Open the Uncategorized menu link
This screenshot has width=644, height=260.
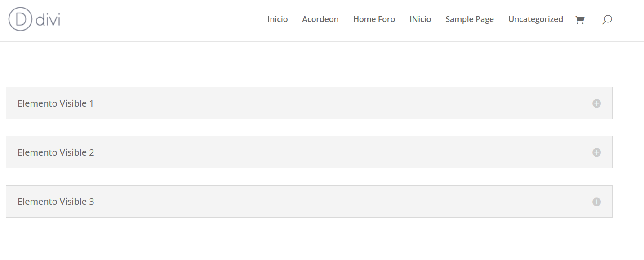pos(536,19)
